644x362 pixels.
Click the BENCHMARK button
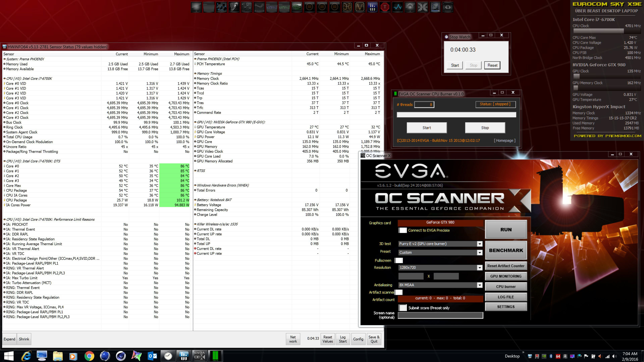tap(506, 250)
